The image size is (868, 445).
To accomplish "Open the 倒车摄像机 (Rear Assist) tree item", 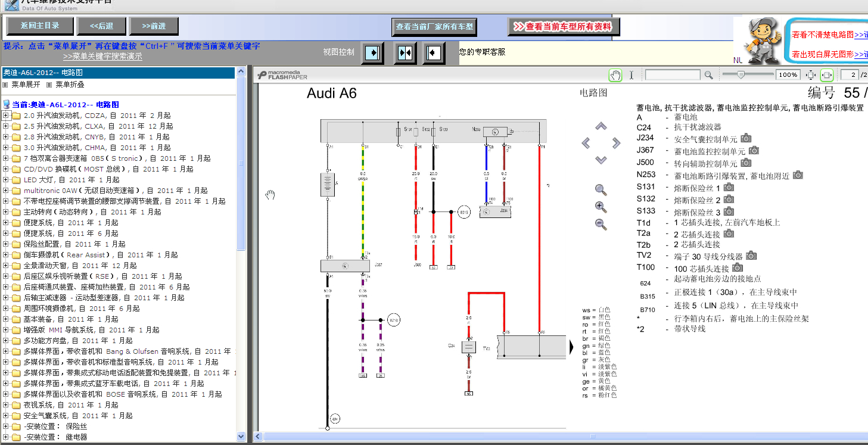I will pyautogui.click(x=101, y=255).
